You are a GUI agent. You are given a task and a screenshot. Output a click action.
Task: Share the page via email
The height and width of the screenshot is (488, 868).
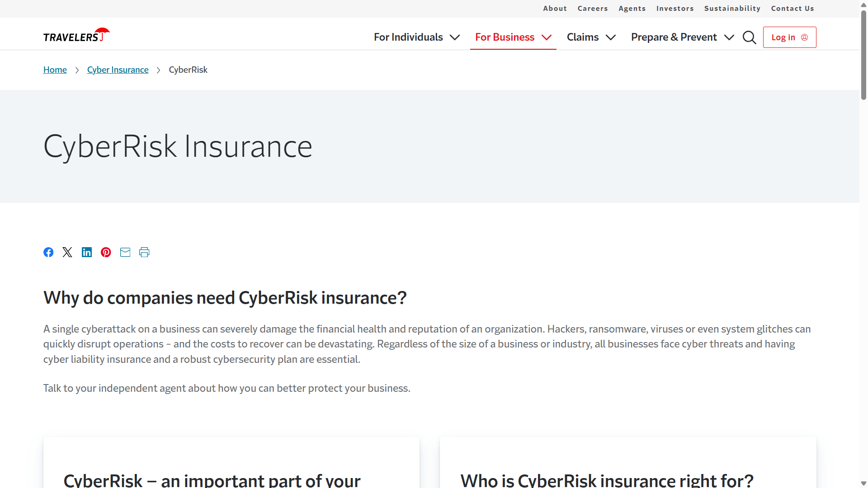point(125,252)
